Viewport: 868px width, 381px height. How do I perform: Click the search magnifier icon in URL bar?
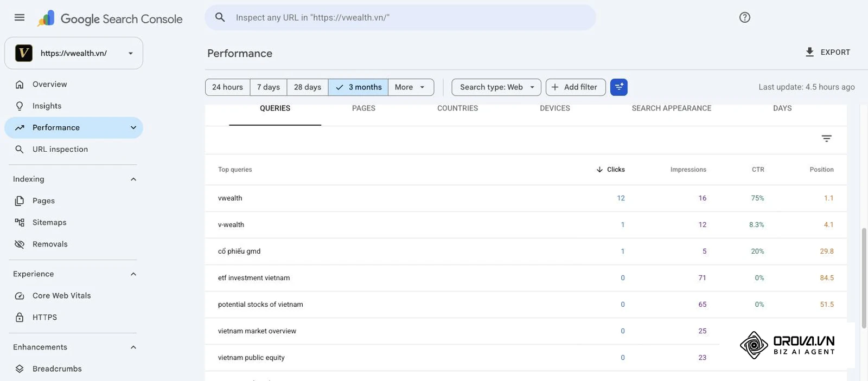220,17
